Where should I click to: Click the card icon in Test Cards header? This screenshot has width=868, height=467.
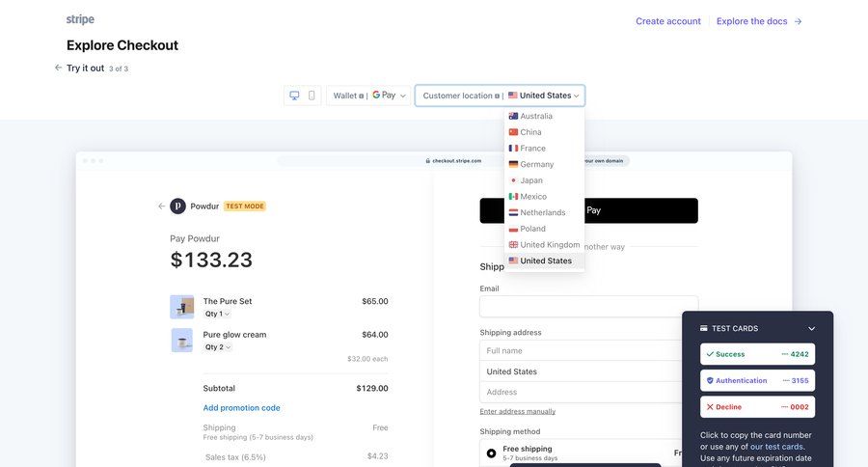pyautogui.click(x=704, y=328)
